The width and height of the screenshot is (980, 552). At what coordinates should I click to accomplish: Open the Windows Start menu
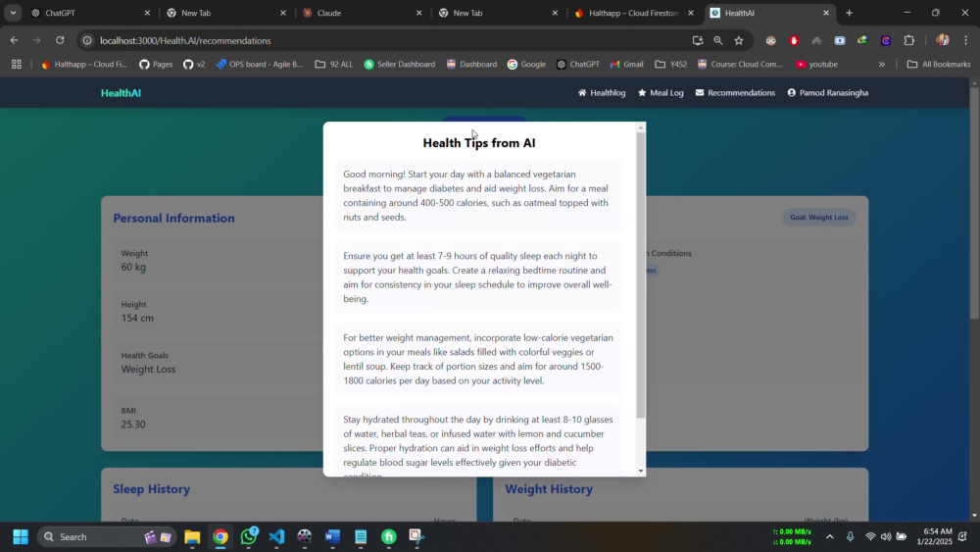click(x=20, y=536)
